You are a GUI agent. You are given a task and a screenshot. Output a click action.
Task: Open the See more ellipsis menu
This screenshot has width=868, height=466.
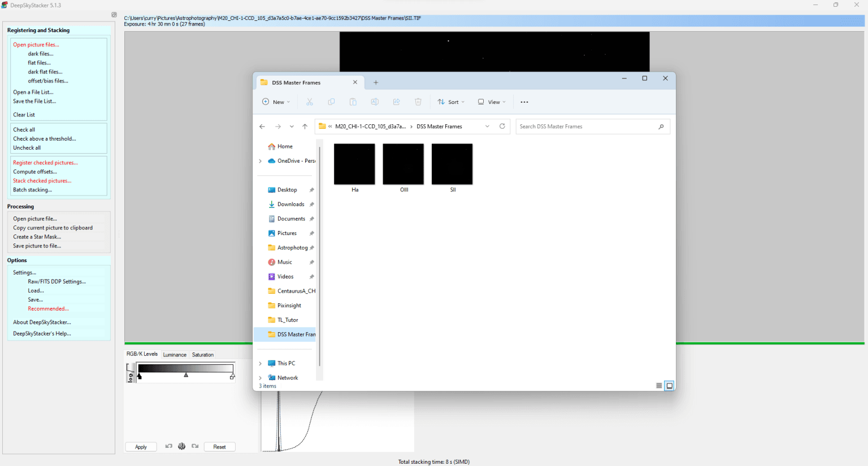pos(524,102)
